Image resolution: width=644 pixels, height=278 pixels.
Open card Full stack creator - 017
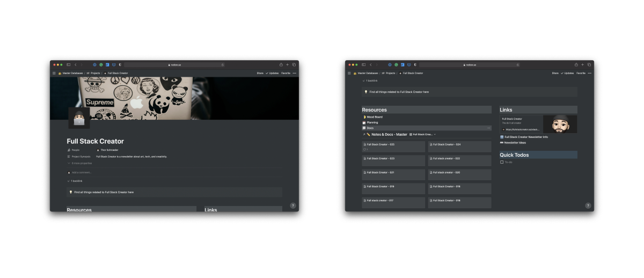tap(394, 202)
